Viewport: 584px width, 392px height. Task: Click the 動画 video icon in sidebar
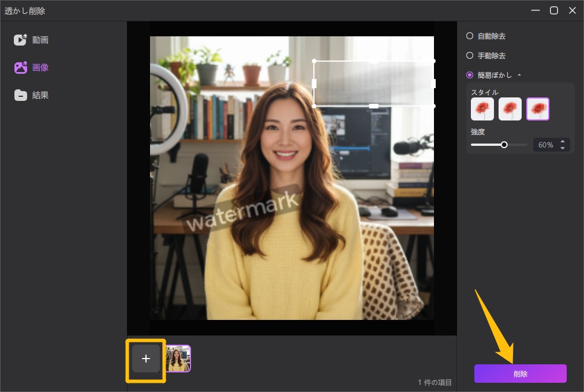[x=21, y=40]
